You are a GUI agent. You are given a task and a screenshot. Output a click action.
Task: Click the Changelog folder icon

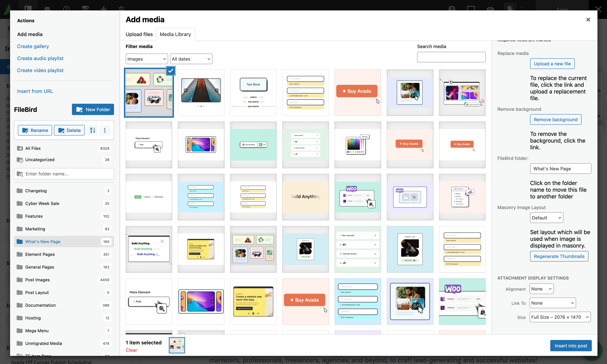(20, 191)
